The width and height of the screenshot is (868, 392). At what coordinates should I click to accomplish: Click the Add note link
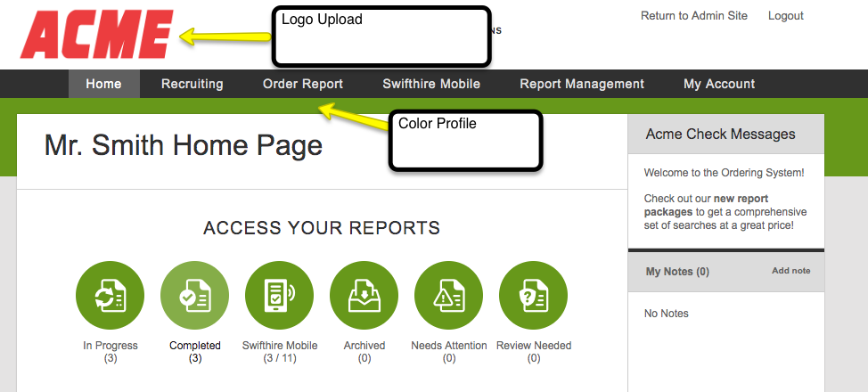click(791, 271)
